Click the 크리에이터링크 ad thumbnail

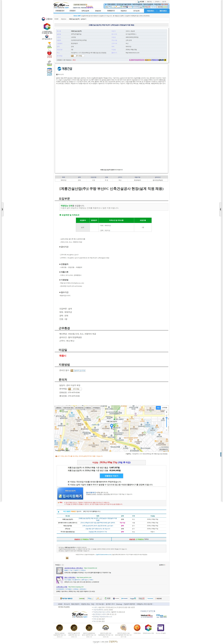[x=60, y=571]
